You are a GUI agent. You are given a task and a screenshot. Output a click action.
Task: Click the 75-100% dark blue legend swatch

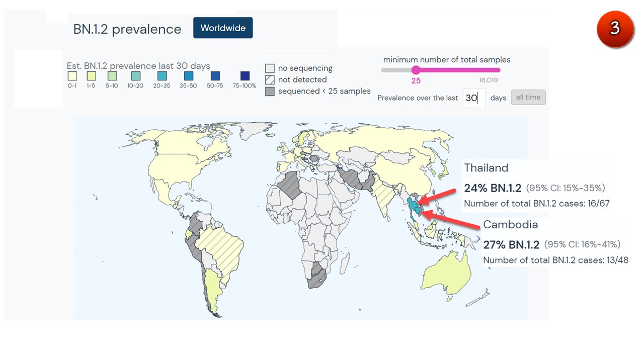[x=245, y=76]
